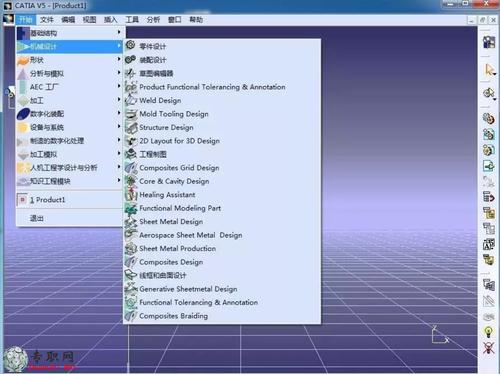This screenshot has height=374, width=500.
Task: Choose Composites Braiding workbench
Action: pos(173,316)
